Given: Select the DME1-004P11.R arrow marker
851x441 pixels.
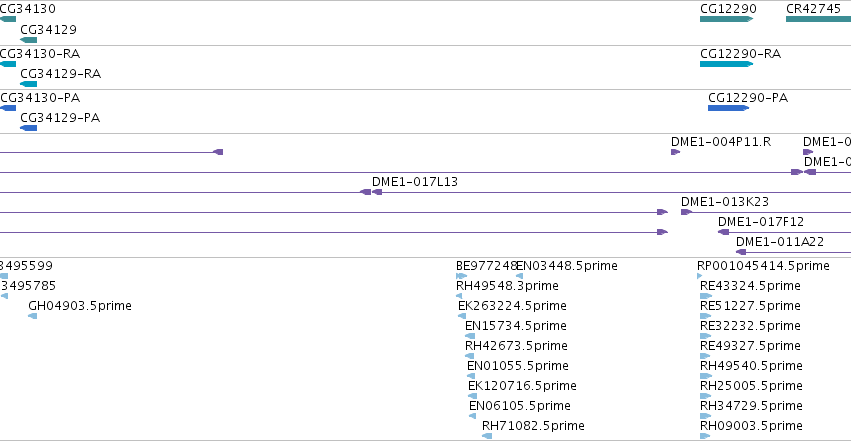Looking at the screenshot, I should 675,152.
